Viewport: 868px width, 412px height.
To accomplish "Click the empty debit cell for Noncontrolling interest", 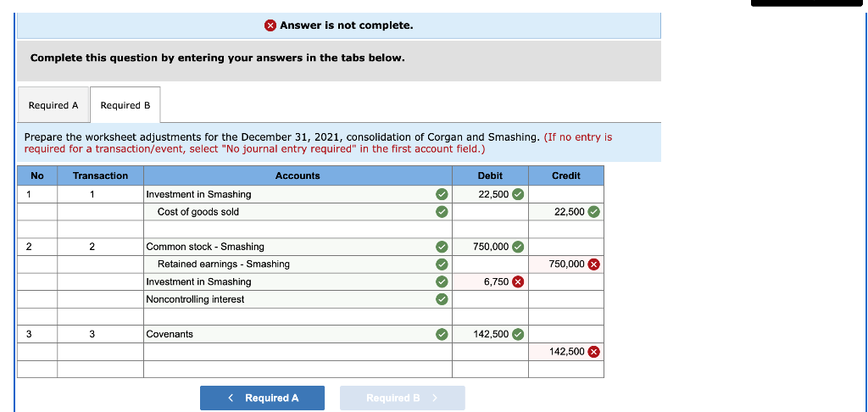I will pyautogui.click(x=491, y=299).
